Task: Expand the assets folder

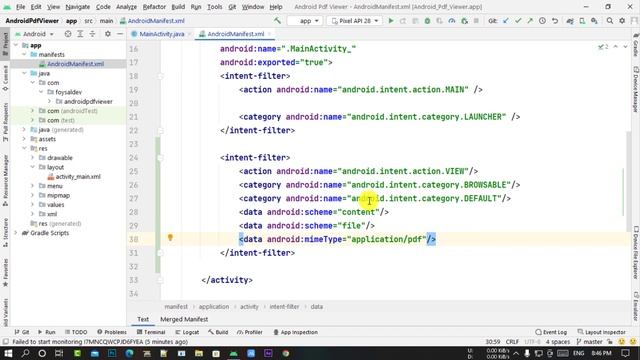Action: (24, 139)
